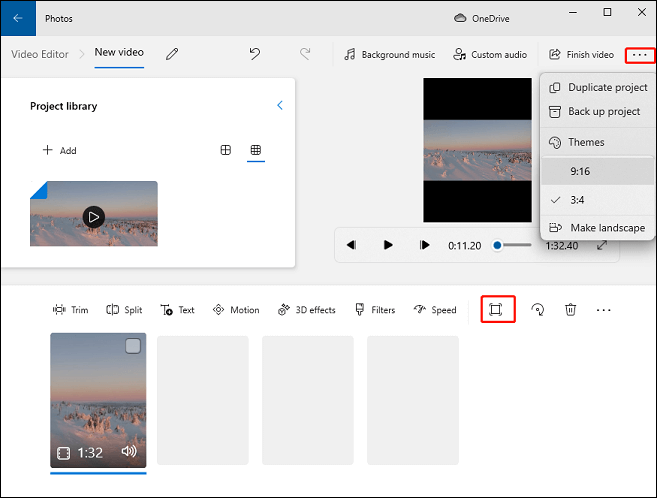Select the New video tab title
This screenshot has width=657, height=498.
point(119,52)
